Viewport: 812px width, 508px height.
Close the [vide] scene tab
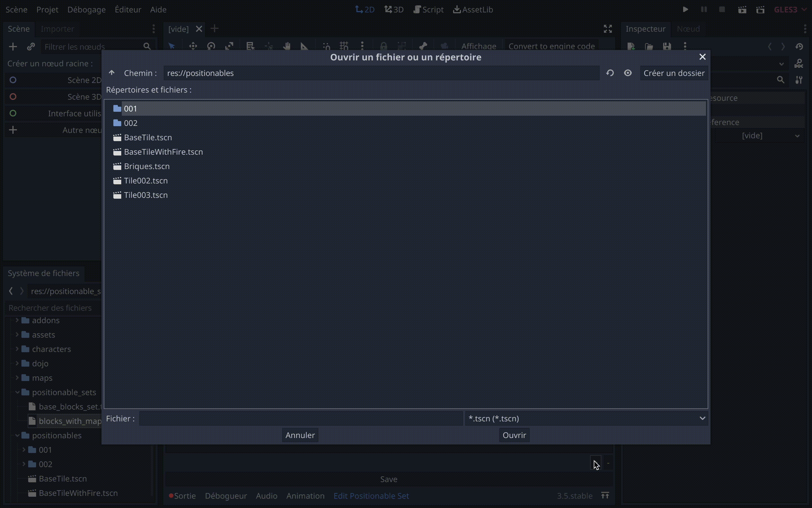pyautogui.click(x=199, y=29)
